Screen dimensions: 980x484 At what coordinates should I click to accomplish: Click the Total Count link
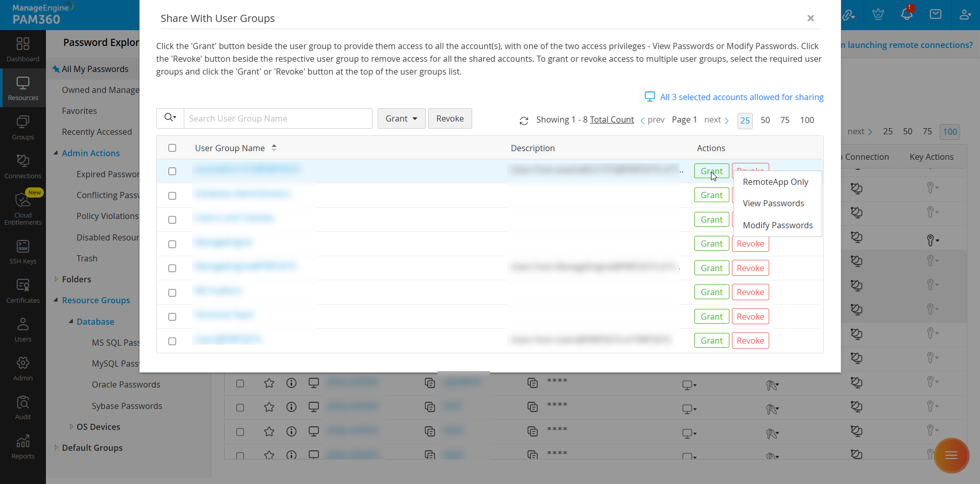(x=611, y=119)
